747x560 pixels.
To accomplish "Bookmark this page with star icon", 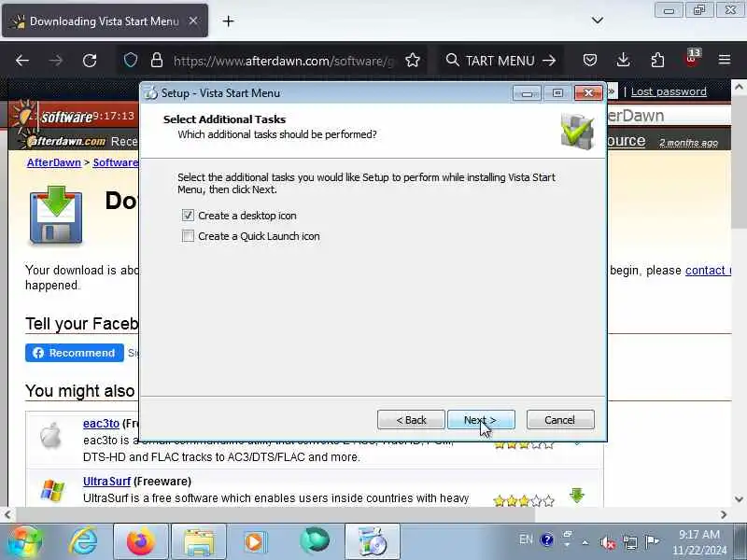I will (x=413, y=61).
